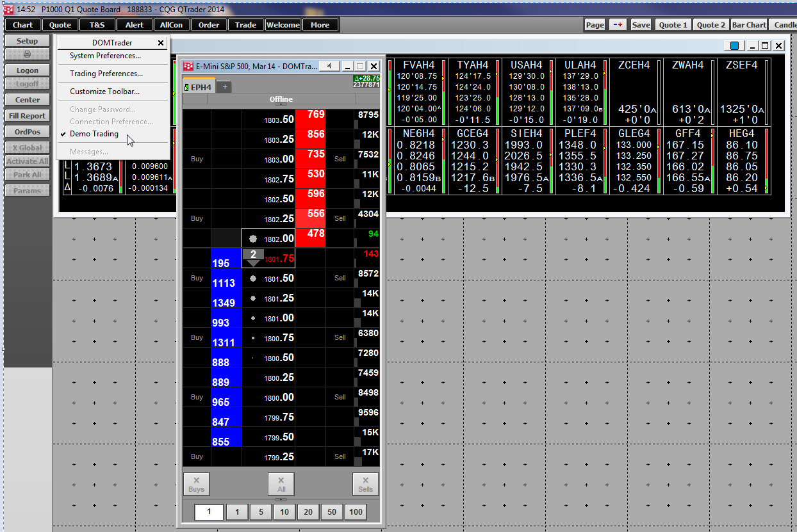Switch to the Quote 1 page
This screenshot has height=532, width=797.
[x=673, y=24]
